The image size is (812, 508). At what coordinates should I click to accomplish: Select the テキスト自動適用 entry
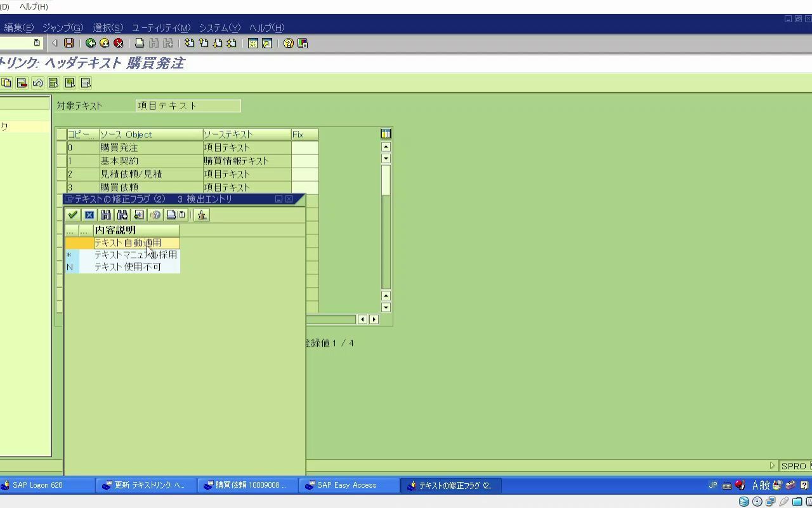[136, 243]
